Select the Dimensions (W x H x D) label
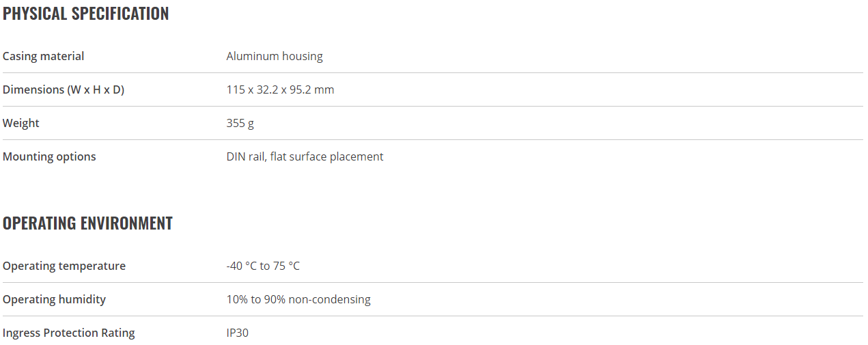868x345 pixels. 64,89
